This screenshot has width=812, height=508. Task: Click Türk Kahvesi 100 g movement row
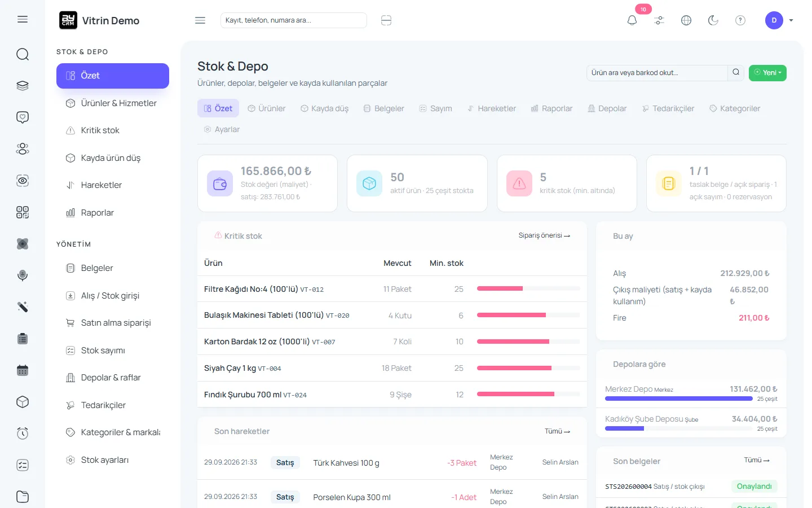[x=392, y=463]
